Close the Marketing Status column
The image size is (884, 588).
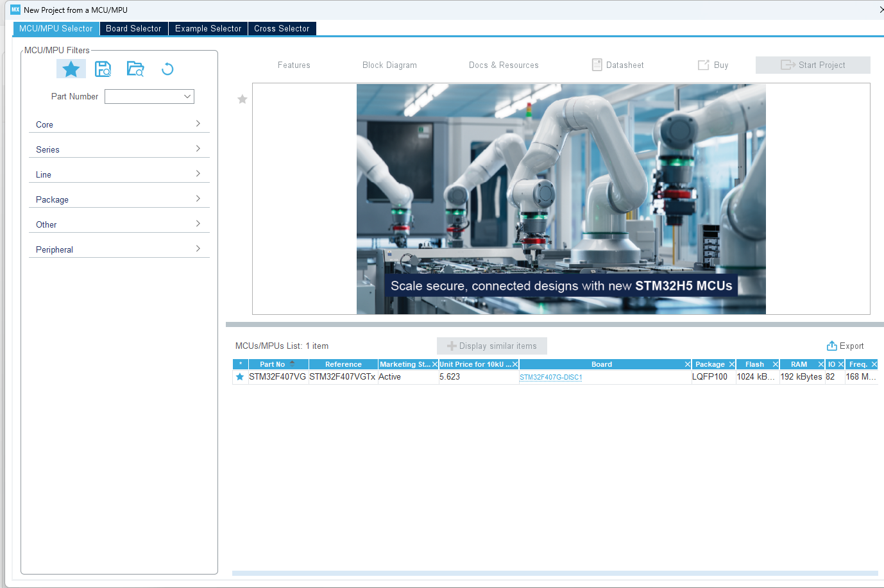point(434,364)
